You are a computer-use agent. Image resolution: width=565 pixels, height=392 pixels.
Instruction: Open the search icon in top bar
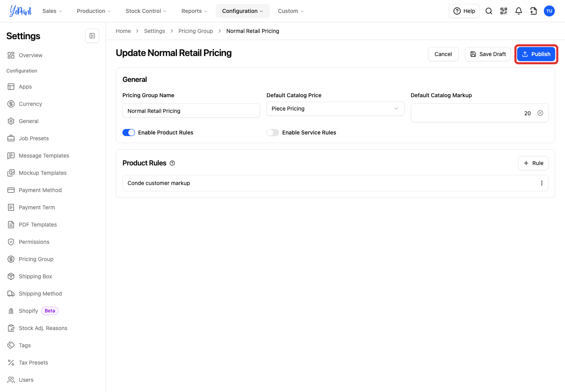(489, 11)
